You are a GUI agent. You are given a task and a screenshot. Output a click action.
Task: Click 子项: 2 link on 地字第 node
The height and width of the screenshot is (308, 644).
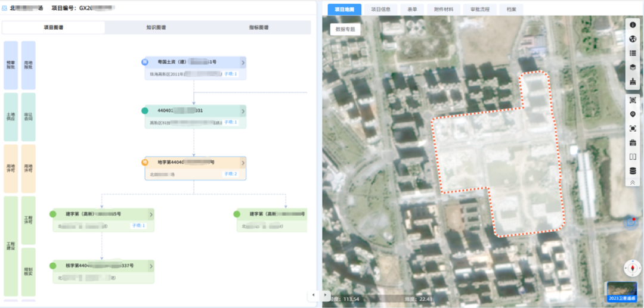[x=230, y=174]
